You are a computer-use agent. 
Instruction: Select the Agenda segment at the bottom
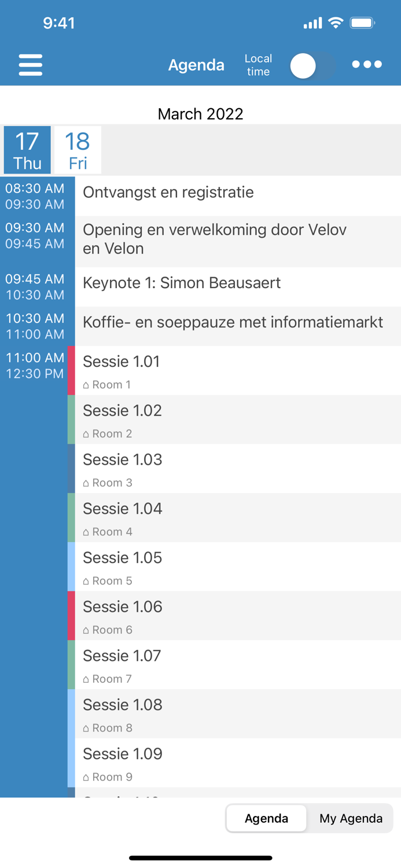click(266, 818)
